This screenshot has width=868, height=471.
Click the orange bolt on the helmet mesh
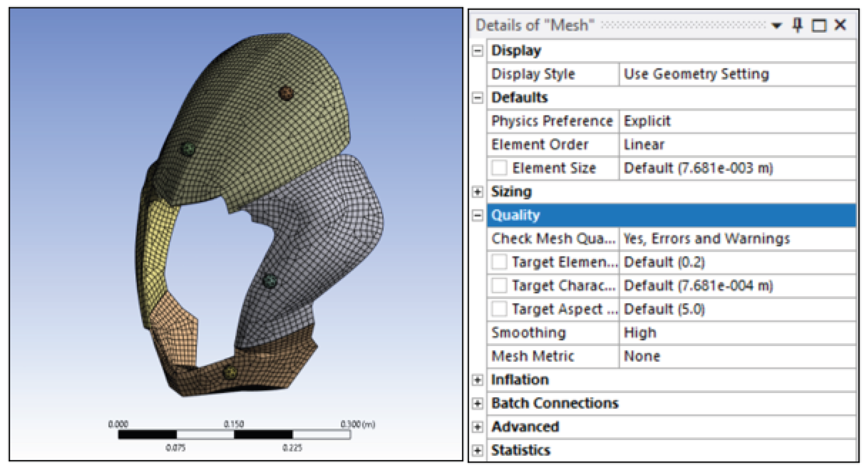286,93
